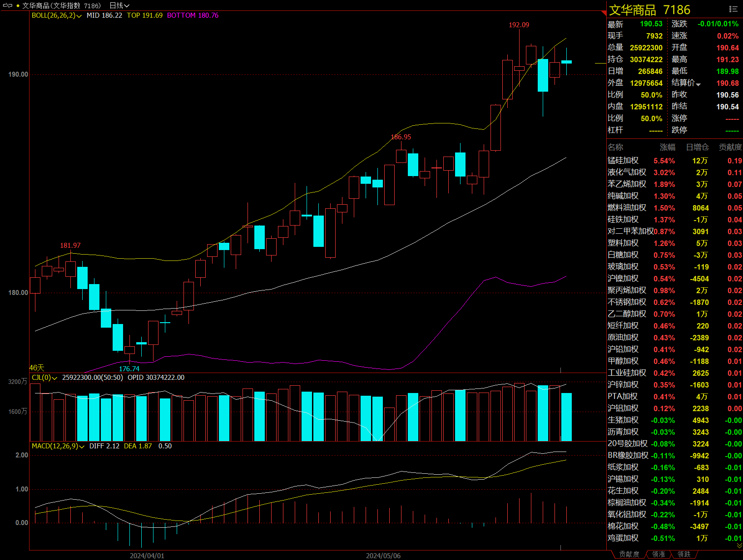The image size is (743, 560).
Task: Sort by the 日增仓 column header
Action: pyautogui.click(x=697, y=147)
